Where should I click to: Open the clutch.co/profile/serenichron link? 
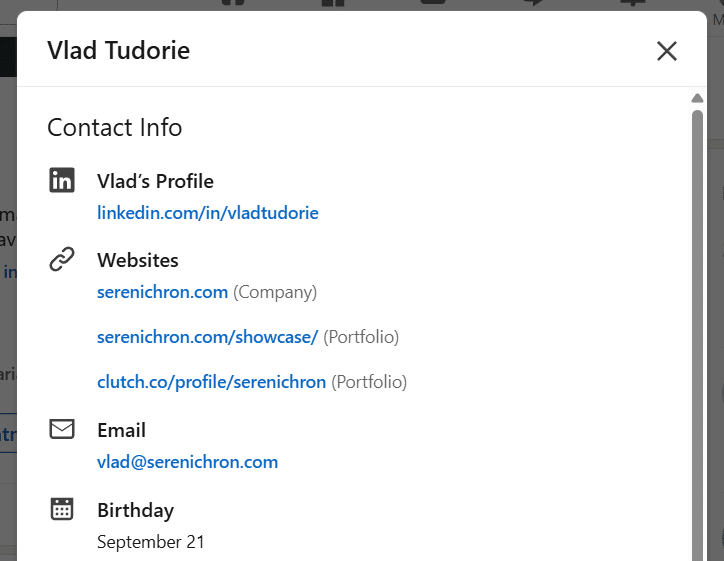pos(211,382)
